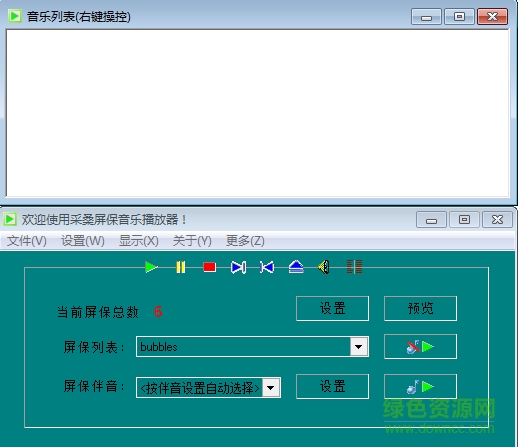
Task: Click the 预览 preview button
Action: coord(420,308)
